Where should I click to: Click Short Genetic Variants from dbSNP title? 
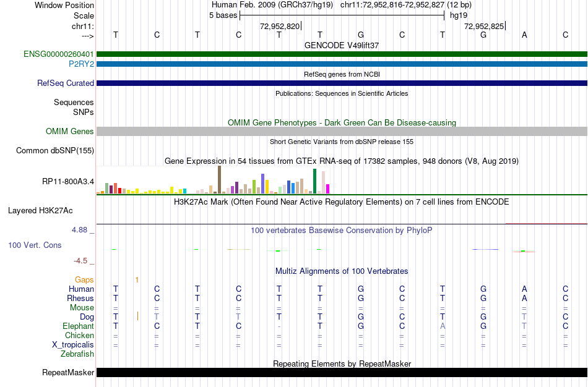pyautogui.click(x=342, y=142)
